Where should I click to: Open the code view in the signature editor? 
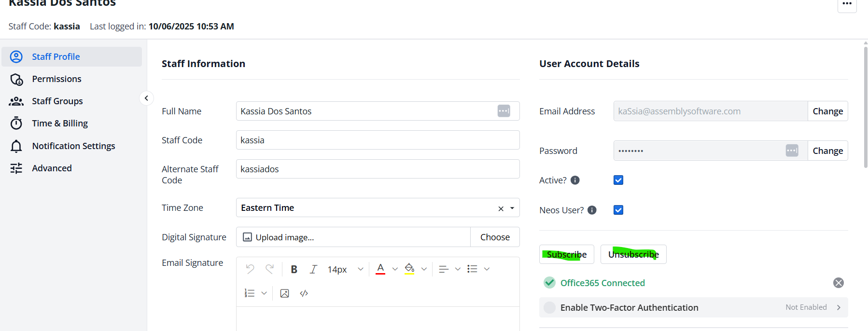[x=304, y=293]
